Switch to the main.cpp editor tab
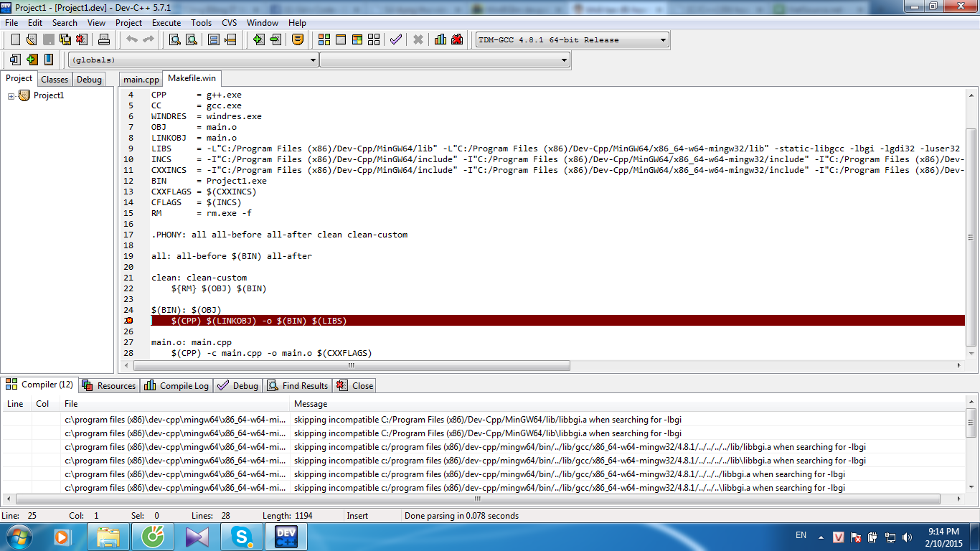This screenshot has width=980, height=551. 141,80
